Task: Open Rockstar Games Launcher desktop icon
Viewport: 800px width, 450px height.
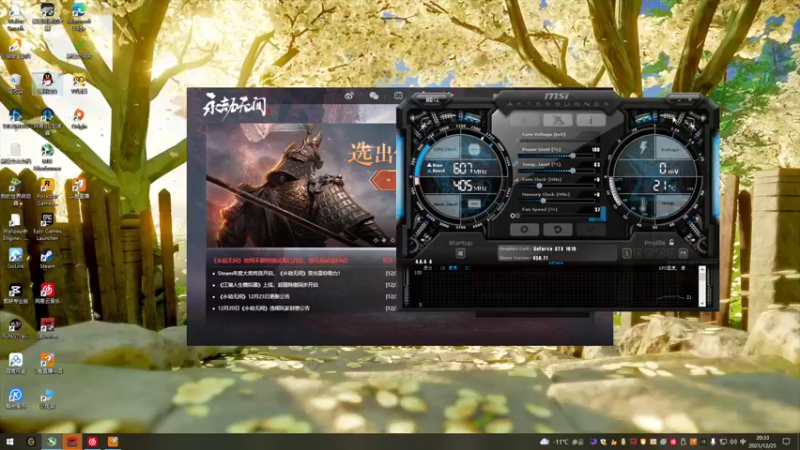Action: [x=47, y=192]
